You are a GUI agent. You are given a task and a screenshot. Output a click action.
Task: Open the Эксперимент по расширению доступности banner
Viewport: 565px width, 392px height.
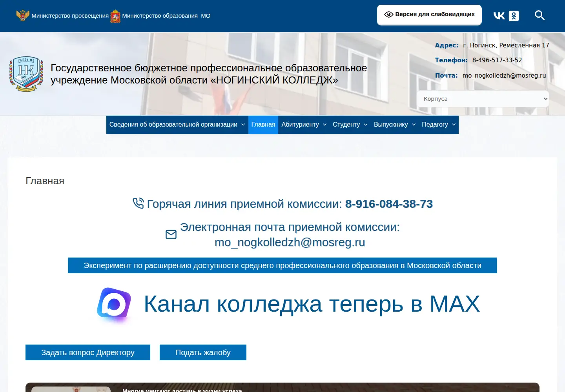point(282,265)
